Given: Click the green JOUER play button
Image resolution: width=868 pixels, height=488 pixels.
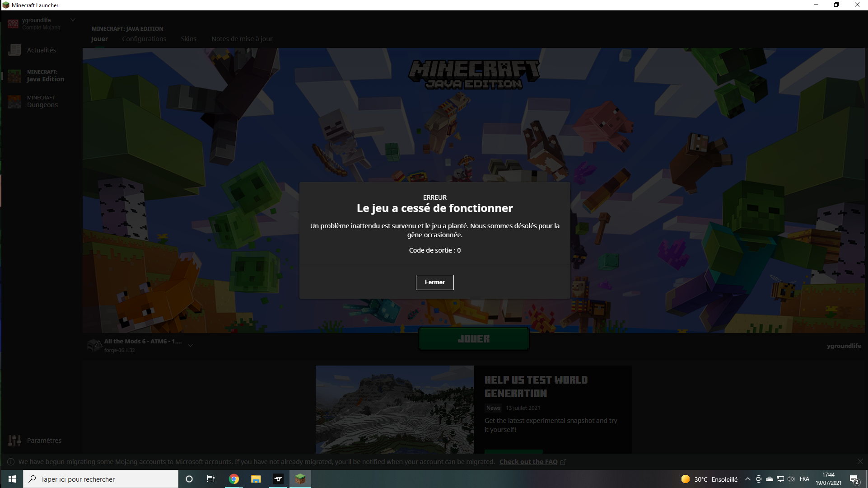Looking at the screenshot, I should [x=473, y=339].
